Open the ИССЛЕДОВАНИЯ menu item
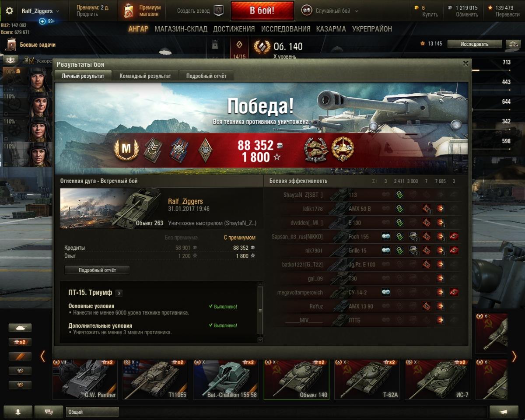Image resolution: width=525 pixels, height=420 pixels. 286,29
